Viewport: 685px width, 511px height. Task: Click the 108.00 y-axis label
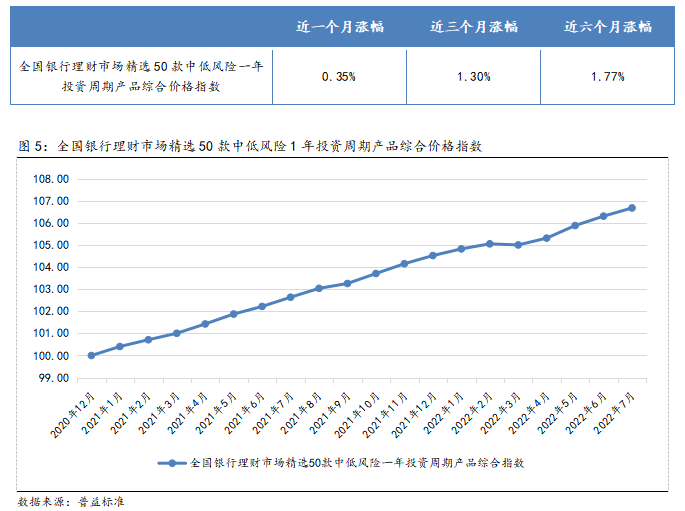[50, 179]
